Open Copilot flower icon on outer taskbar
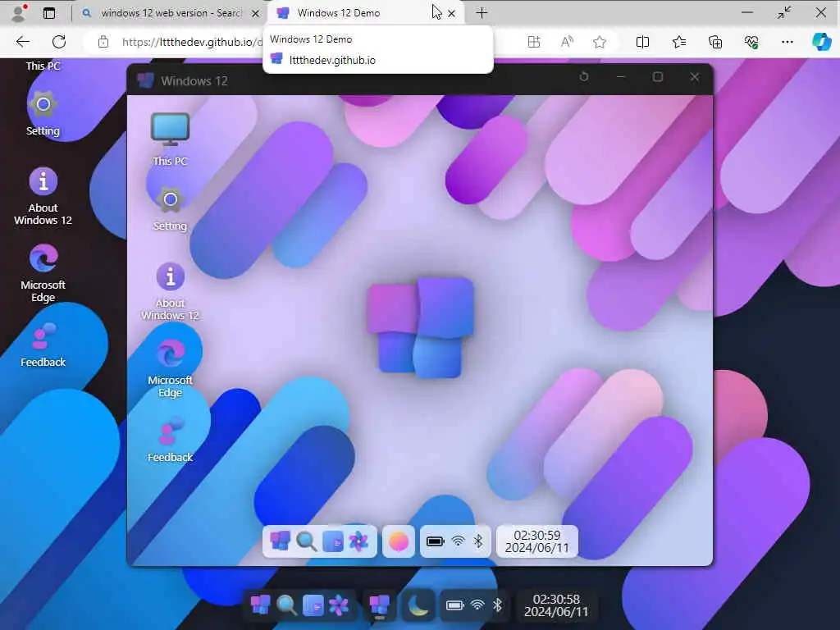Screen dimensions: 840x630 (x=339, y=605)
